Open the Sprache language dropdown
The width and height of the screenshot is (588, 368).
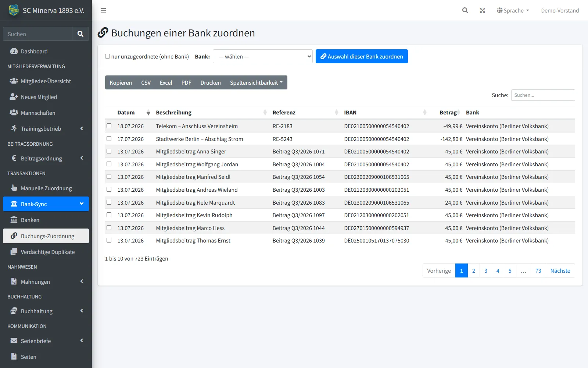(513, 10)
